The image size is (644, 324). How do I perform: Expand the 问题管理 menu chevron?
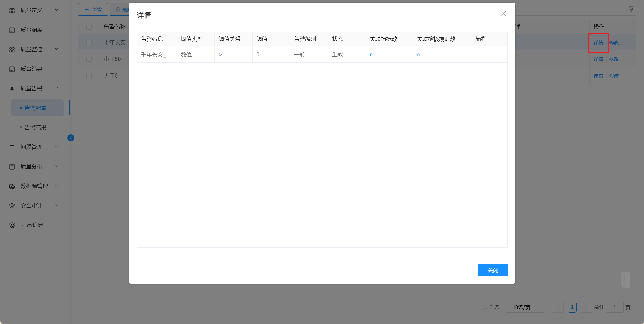[56, 147]
